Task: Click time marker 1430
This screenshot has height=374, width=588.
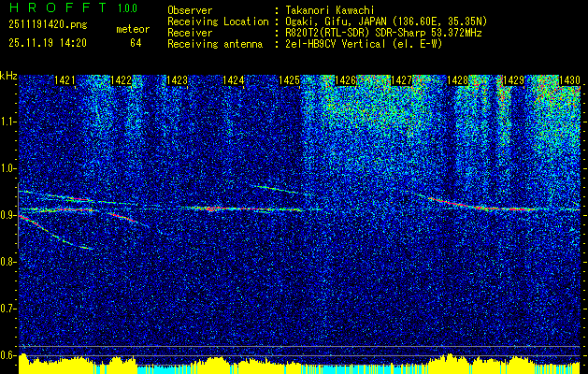Action: pos(569,80)
